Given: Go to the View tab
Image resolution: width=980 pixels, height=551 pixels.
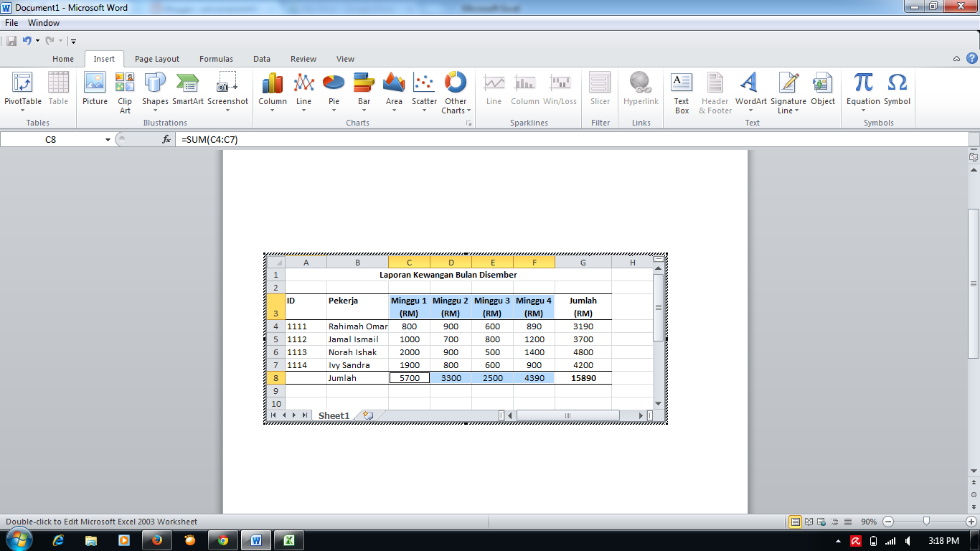Looking at the screenshot, I should point(345,59).
